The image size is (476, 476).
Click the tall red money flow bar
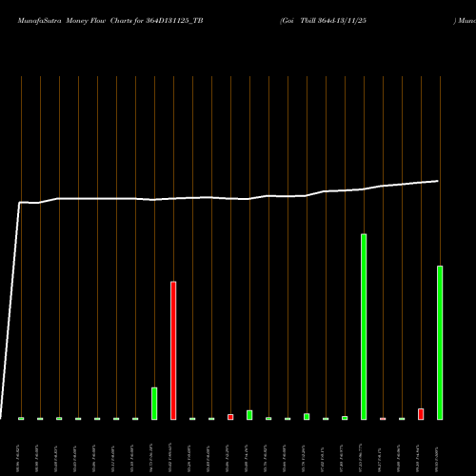tap(173, 350)
